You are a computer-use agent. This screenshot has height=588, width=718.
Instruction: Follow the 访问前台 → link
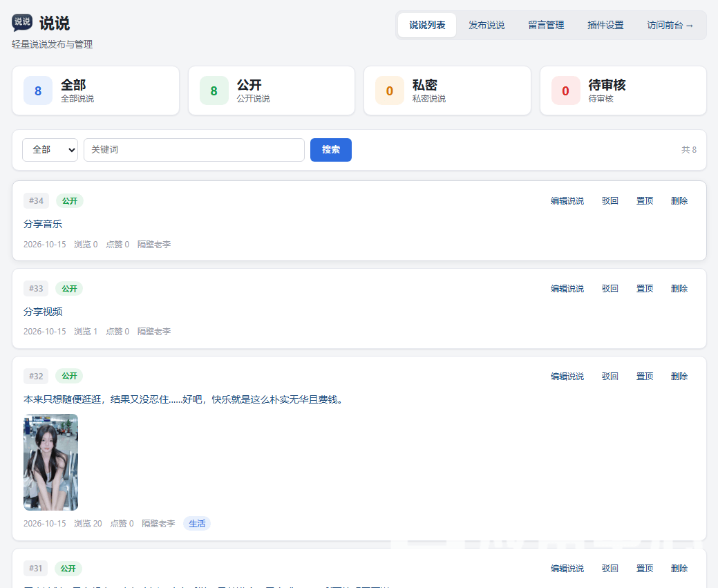670,25
